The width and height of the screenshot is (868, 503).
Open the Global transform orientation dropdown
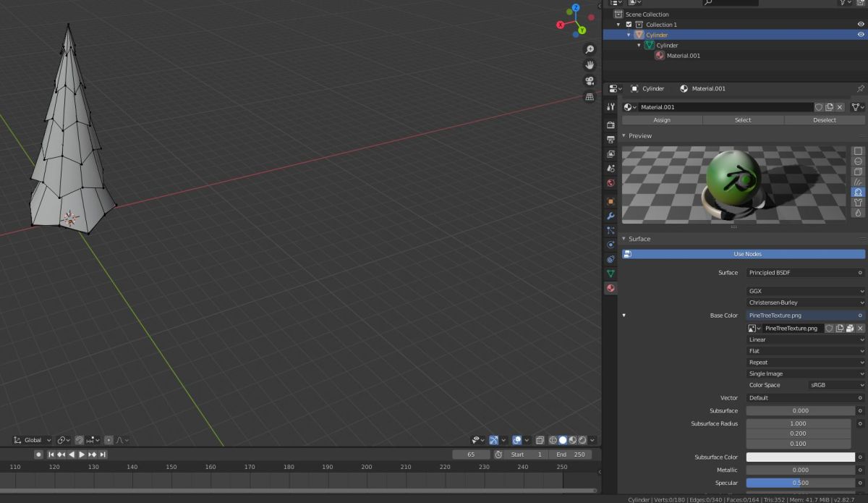point(33,440)
